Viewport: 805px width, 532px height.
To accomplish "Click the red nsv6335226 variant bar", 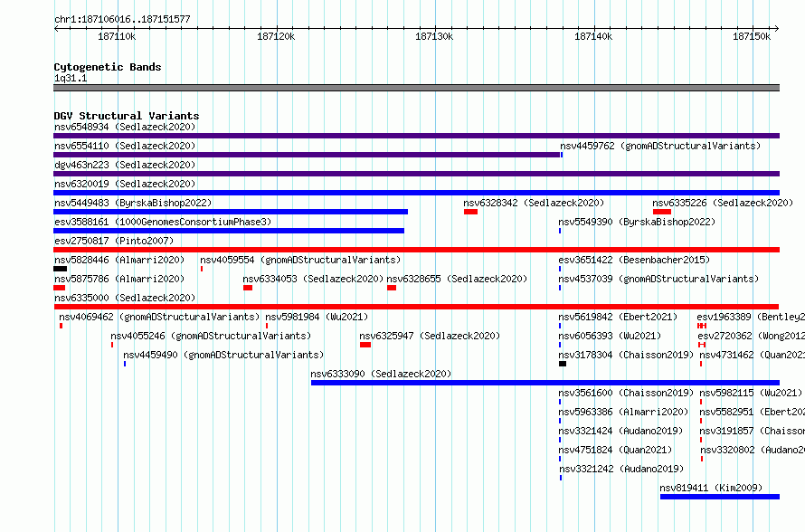I will [662, 212].
